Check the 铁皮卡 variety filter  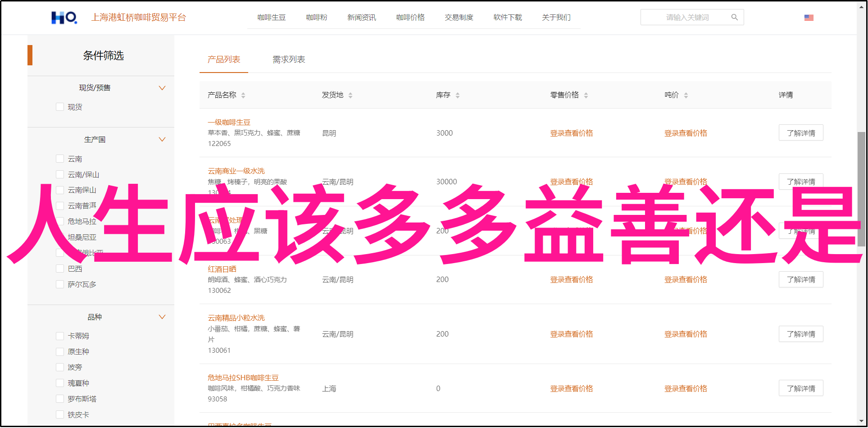[59, 414]
